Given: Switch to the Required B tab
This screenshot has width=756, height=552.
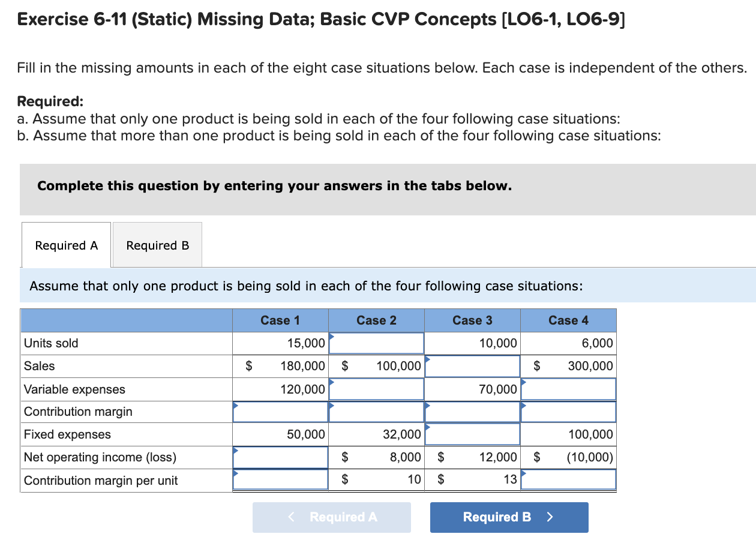Looking at the screenshot, I should 157,245.
